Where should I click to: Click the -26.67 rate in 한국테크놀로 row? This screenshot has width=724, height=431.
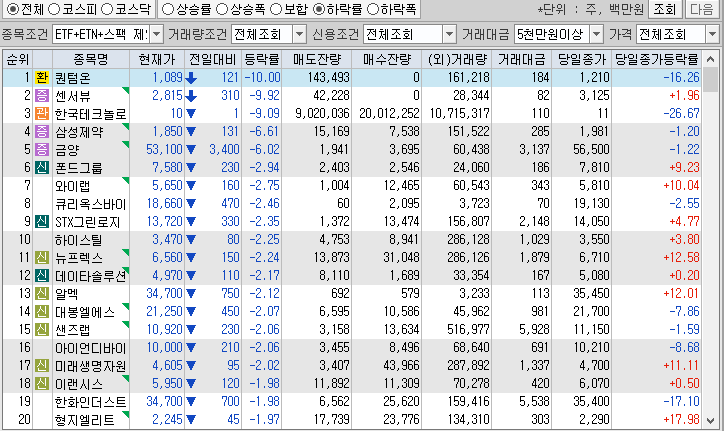point(681,114)
